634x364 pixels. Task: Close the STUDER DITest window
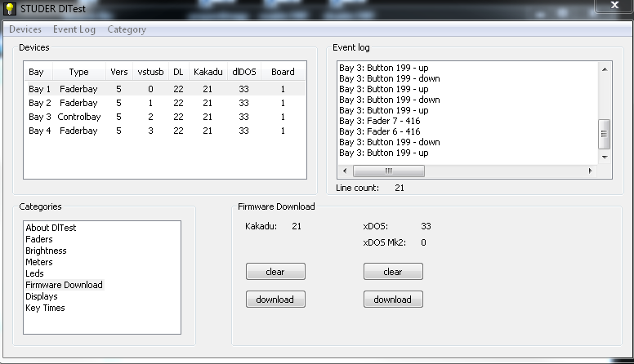point(614,5)
